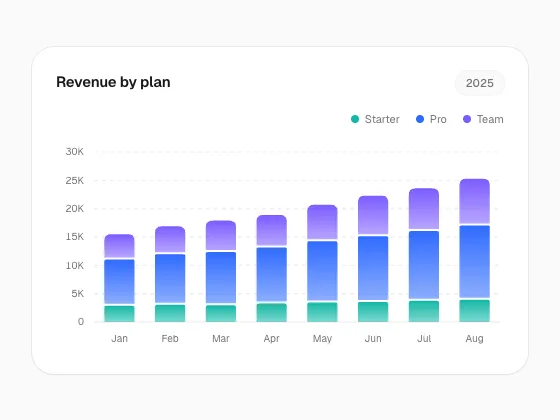Select the Jun Starter teal bar segment
The height and width of the screenshot is (420, 560).
point(373,312)
